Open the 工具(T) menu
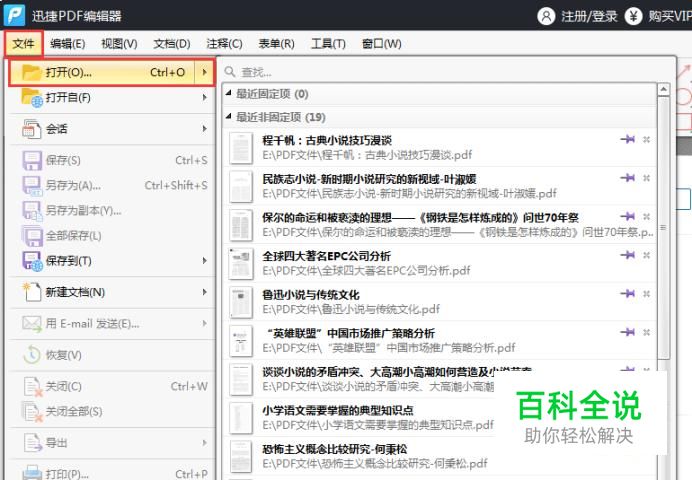The height and width of the screenshot is (480, 692). tap(328, 44)
